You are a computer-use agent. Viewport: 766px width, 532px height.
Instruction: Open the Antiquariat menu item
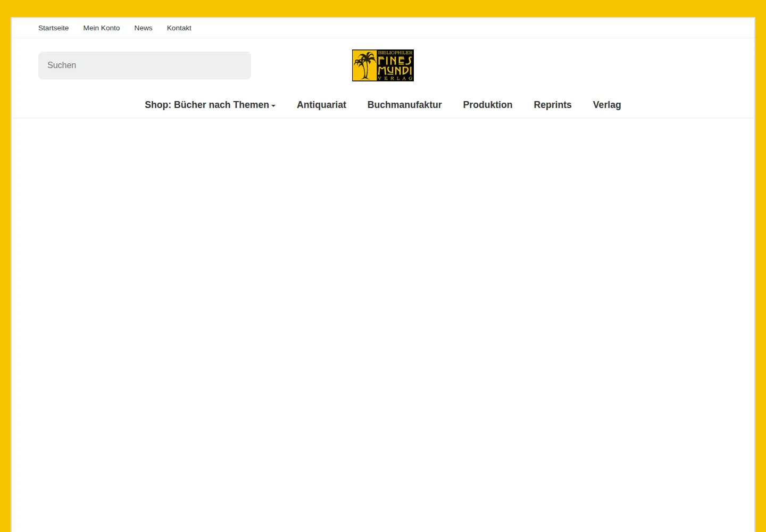(321, 105)
